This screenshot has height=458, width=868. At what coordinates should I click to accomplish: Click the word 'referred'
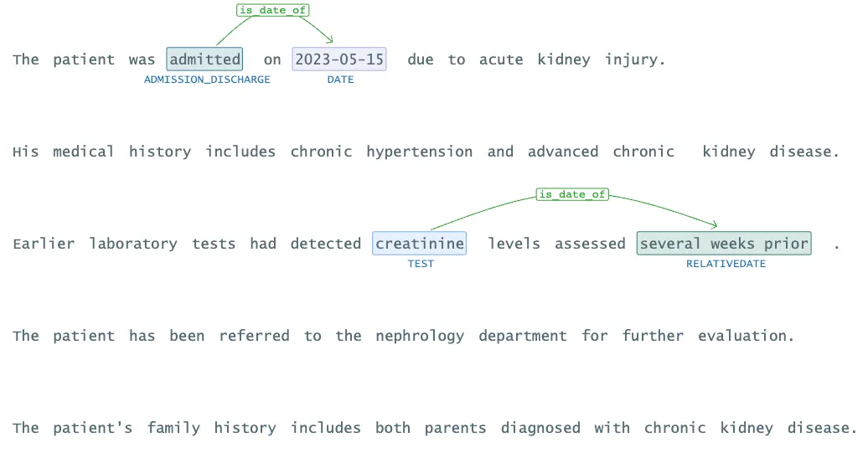[254, 336]
